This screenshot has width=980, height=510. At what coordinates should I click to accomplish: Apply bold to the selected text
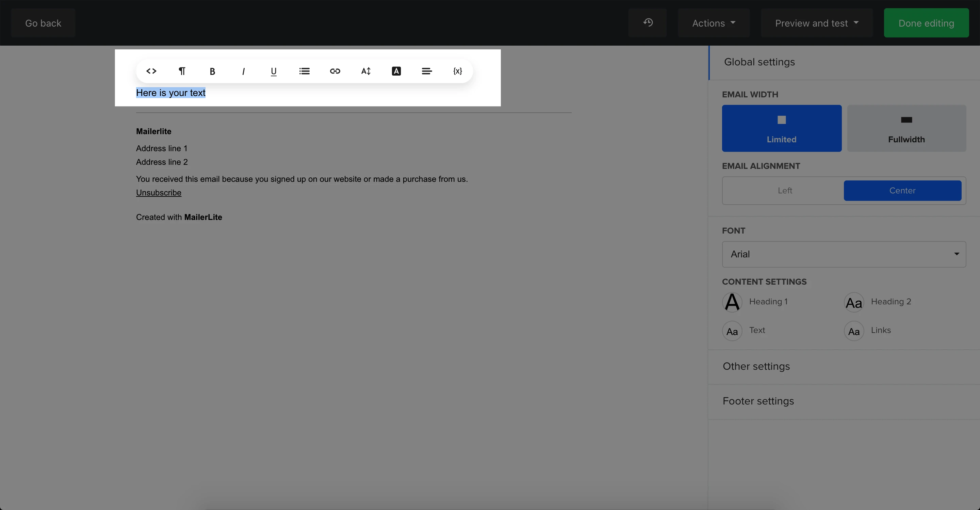click(212, 71)
